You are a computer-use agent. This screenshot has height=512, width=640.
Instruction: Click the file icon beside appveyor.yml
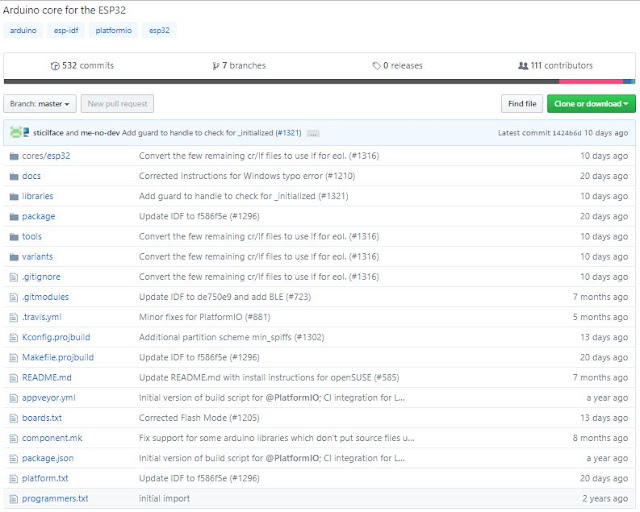point(14,398)
